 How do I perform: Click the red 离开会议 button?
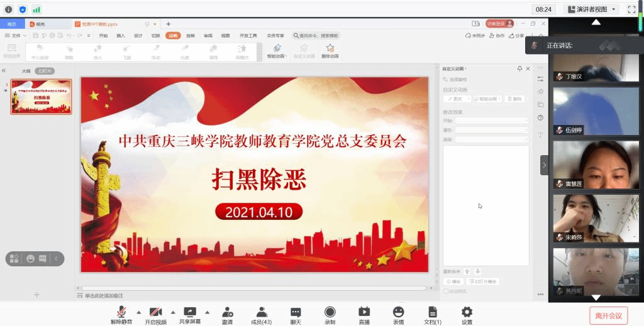pyautogui.click(x=608, y=315)
